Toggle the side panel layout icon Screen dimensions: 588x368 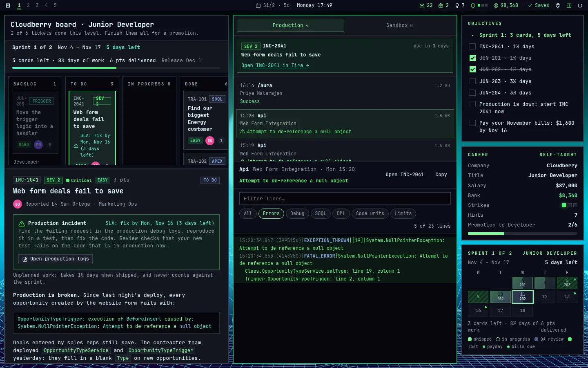coord(569,5)
